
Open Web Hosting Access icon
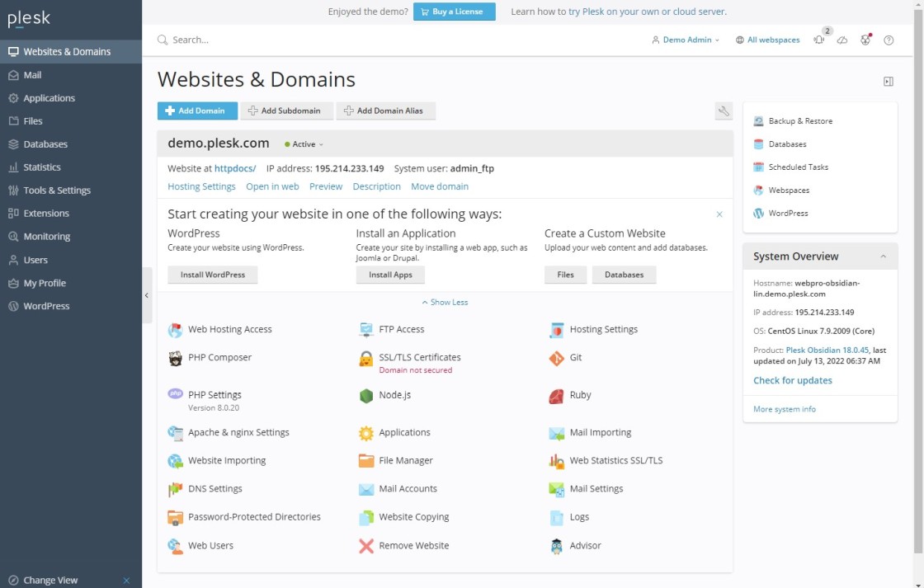pyautogui.click(x=175, y=330)
